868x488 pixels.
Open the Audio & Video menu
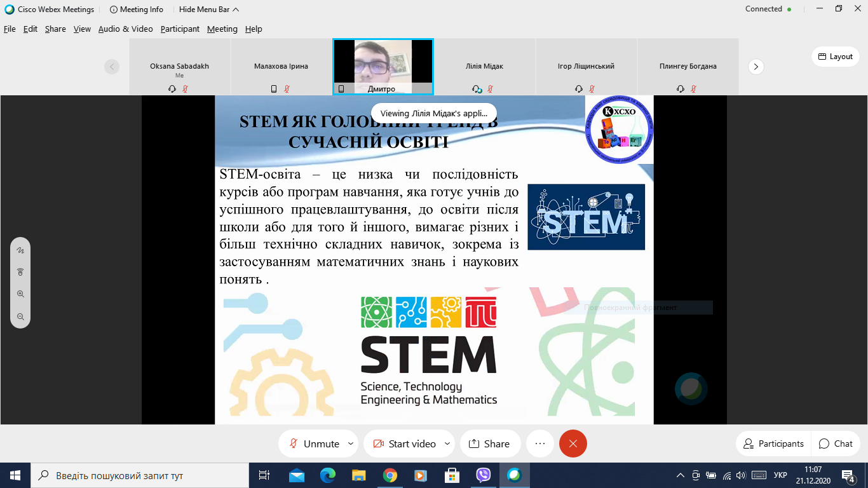126,29
